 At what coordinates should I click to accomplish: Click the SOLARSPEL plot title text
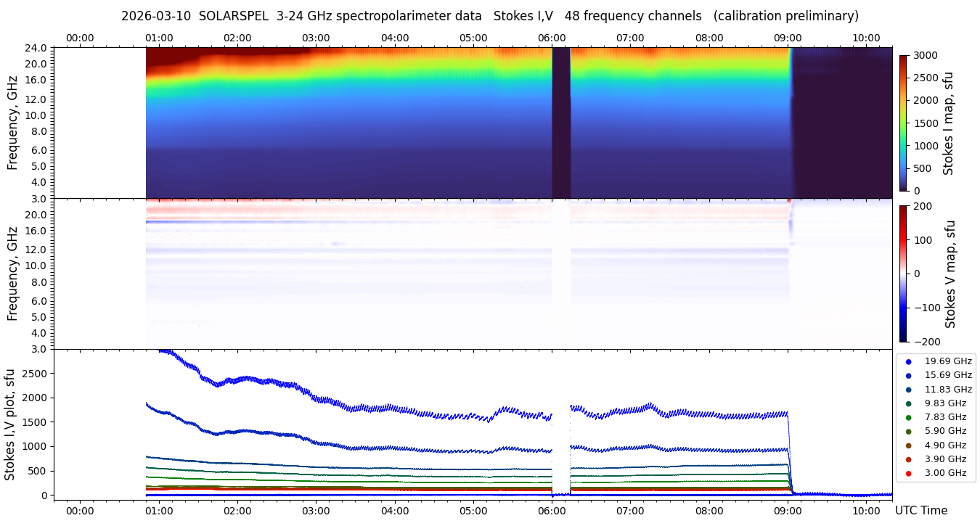coord(489,16)
